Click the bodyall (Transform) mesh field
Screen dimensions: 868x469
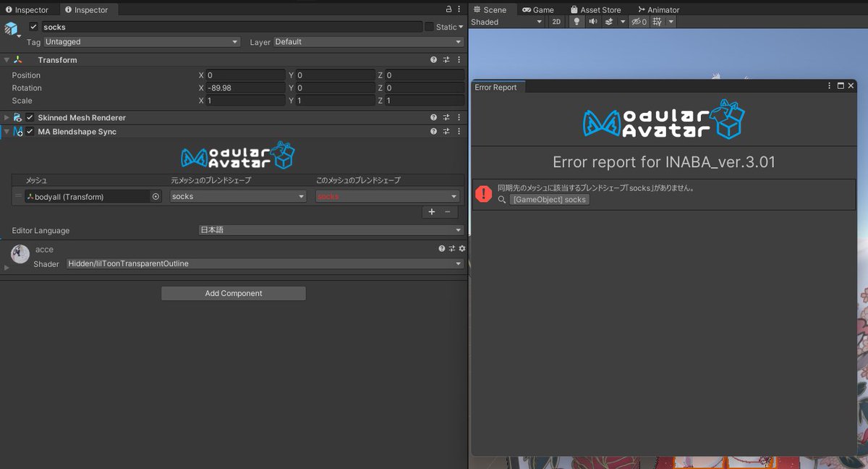click(87, 196)
